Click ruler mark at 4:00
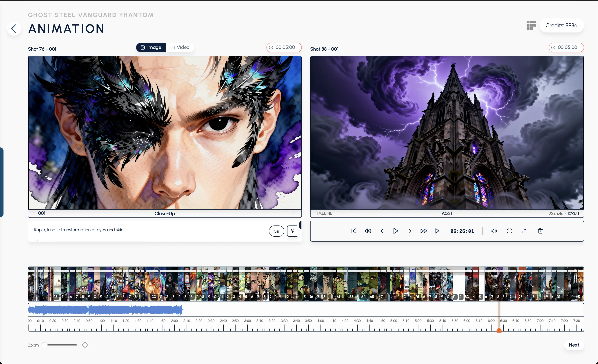Screen dimensions: 598x364 (x=320, y=321)
